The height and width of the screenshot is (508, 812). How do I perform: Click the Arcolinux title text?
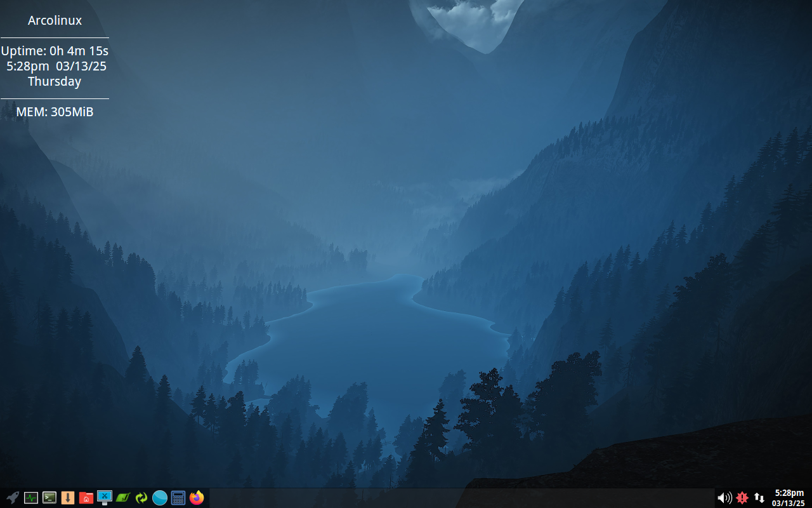[55, 20]
